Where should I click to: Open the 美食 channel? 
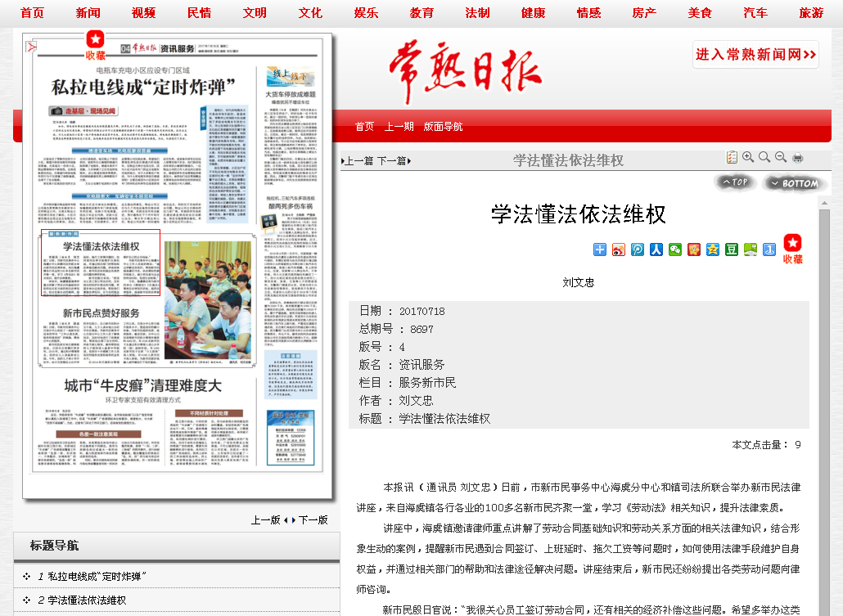[x=700, y=13]
